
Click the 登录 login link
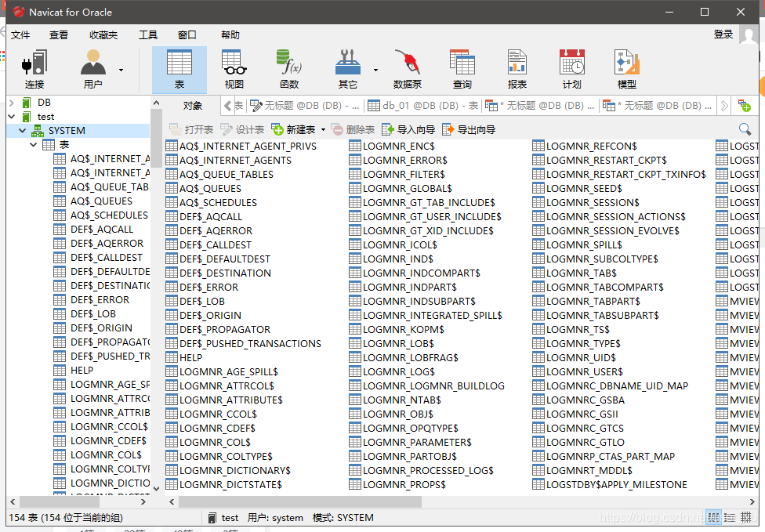pyautogui.click(x=723, y=34)
